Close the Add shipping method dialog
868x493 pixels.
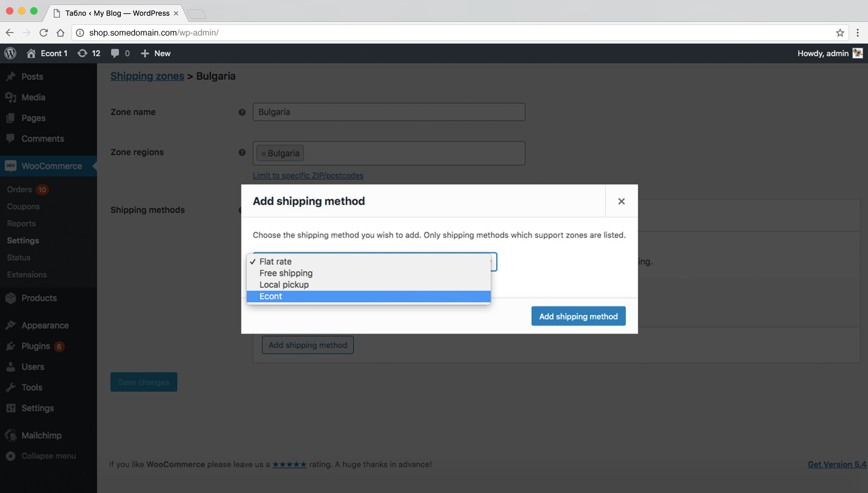pyautogui.click(x=621, y=201)
